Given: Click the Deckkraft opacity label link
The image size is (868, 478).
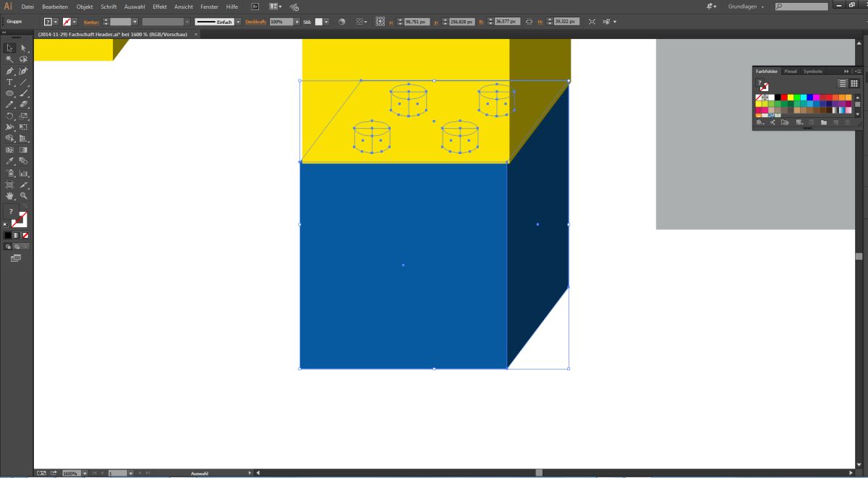Looking at the screenshot, I should coord(256,22).
